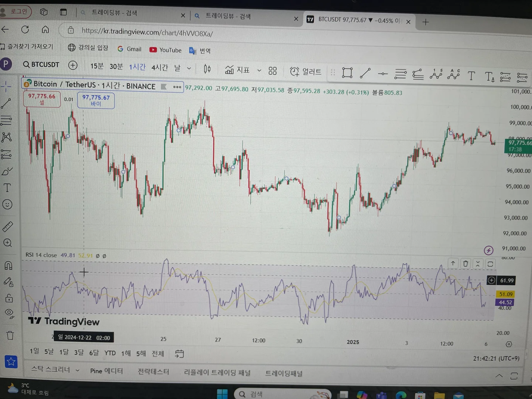Open the Windows Start menu
The height and width of the screenshot is (399, 532).
pos(222,394)
